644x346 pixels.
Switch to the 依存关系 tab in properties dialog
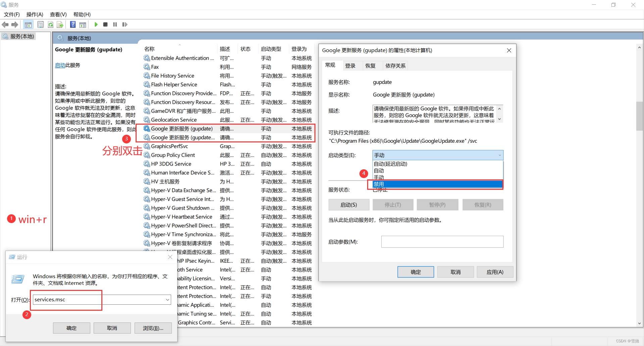[395, 66]
